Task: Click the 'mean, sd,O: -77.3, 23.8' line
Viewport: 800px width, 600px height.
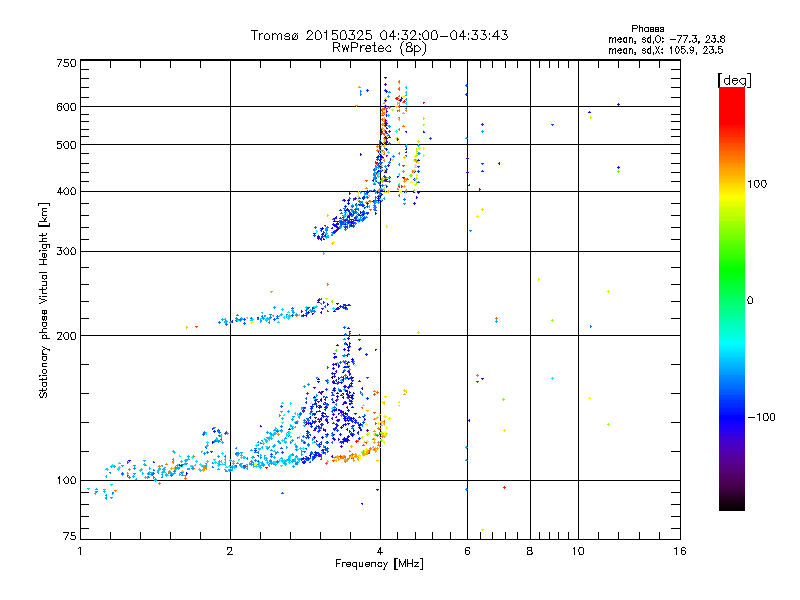Action: click(x=666, y=39)
